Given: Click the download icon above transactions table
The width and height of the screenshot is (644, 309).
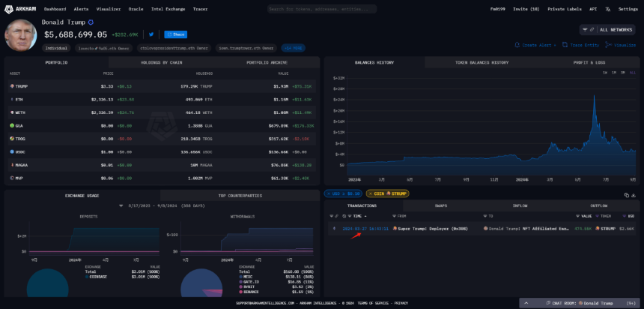Looking at the screenshot, I should (634, 195).
